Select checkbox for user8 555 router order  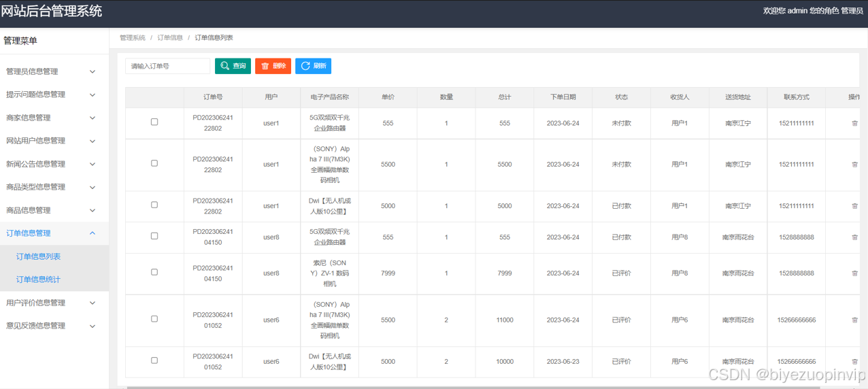tap(154, 236)
